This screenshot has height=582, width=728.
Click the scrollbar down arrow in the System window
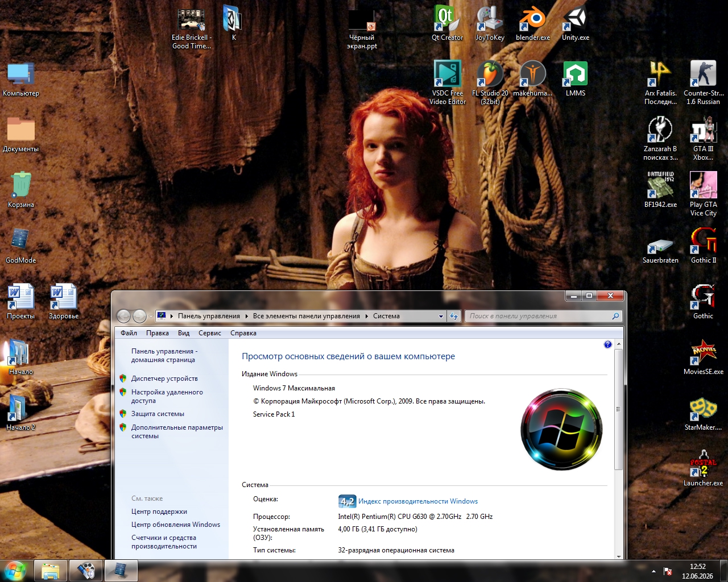click(618, 555)
